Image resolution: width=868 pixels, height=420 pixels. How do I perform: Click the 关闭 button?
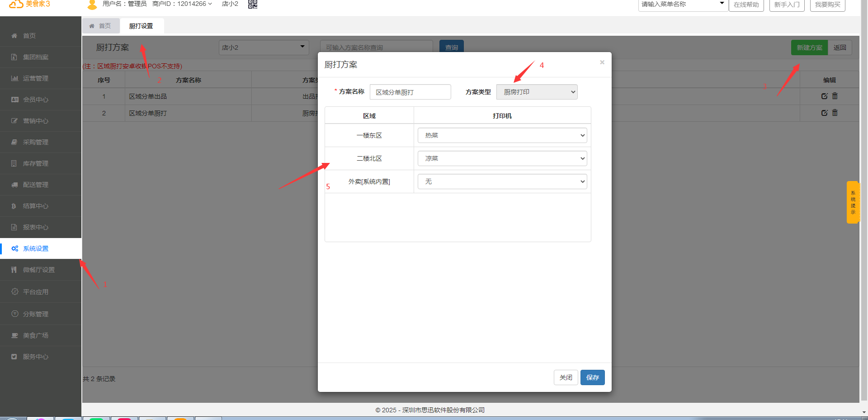[566, 377]
